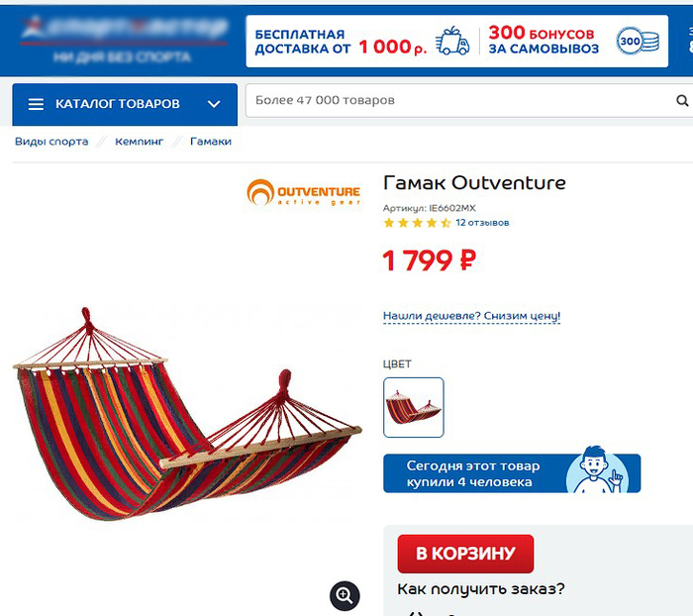Expand the Каталог товаров chevron

click(214, 104)
